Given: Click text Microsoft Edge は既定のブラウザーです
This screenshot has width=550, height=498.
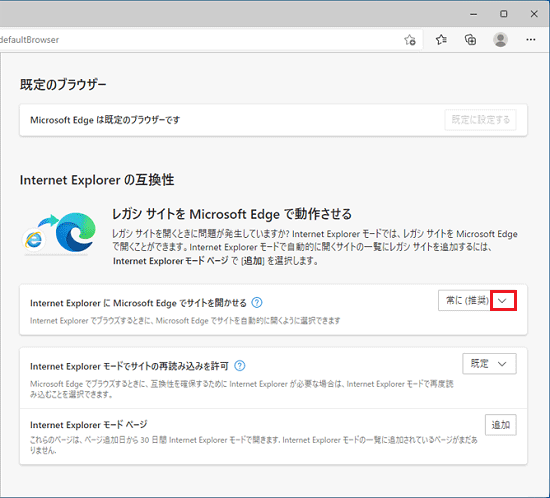Looking at the screenshot, I should pos(105,120).
